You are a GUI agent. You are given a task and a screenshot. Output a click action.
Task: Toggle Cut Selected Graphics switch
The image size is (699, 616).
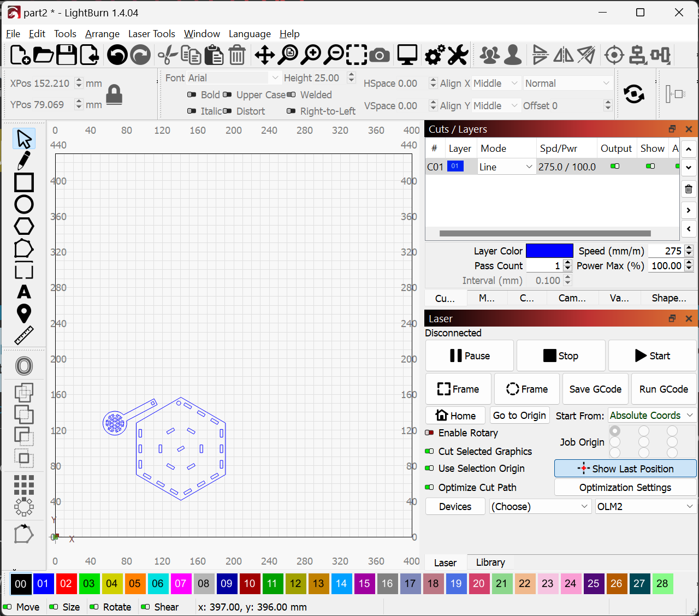pos(429,452)
